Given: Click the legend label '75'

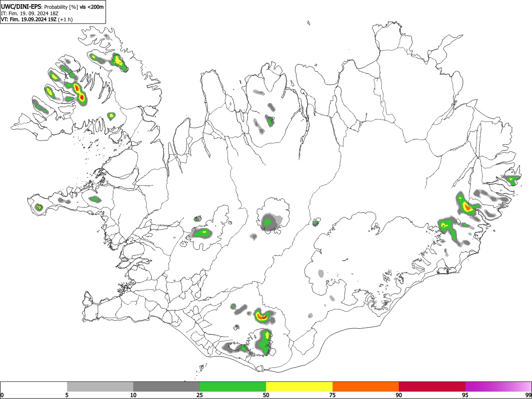Looking at the screenshot, I should 333,395.
